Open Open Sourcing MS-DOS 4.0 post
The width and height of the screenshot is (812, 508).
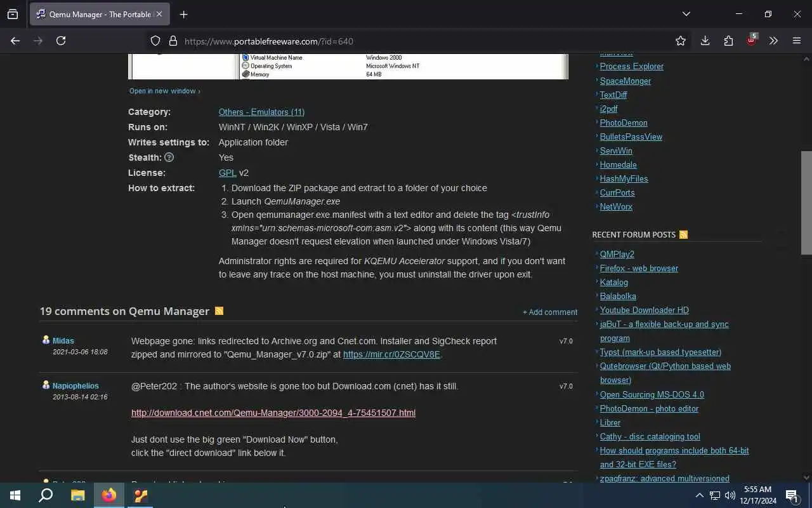tap(652, 394)
